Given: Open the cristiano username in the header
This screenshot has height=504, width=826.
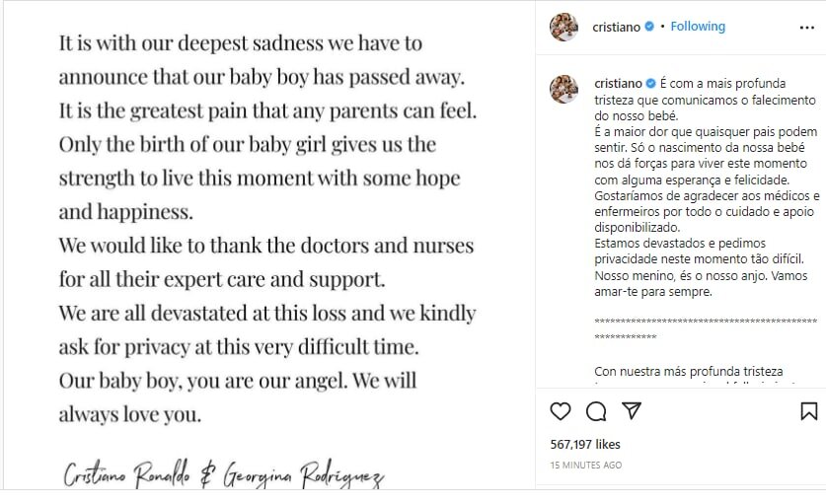Looking at the screenshot, I should pyautogui.click(x=617, y=27).
